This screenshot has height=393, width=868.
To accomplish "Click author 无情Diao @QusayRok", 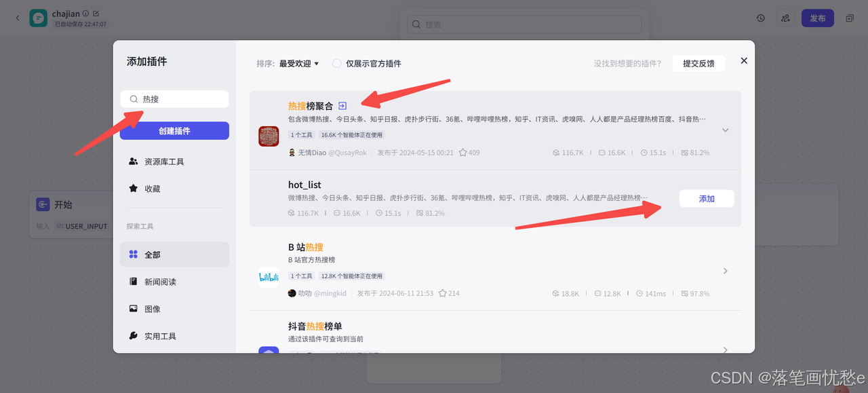I will coord(328,153).
